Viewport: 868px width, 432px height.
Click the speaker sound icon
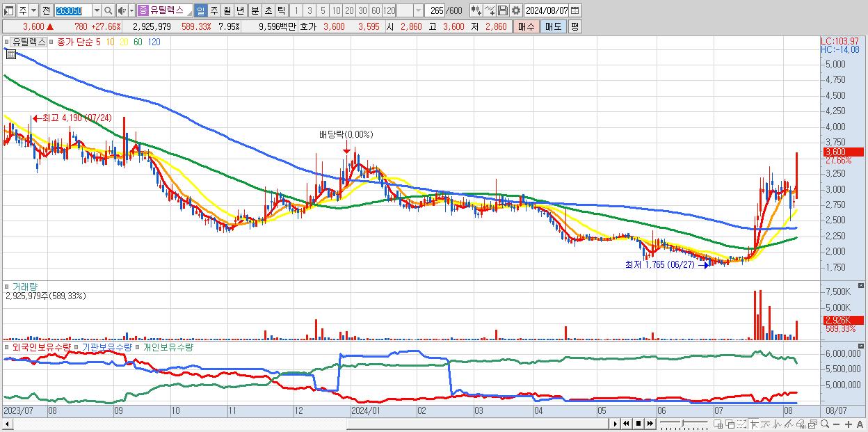121,10
